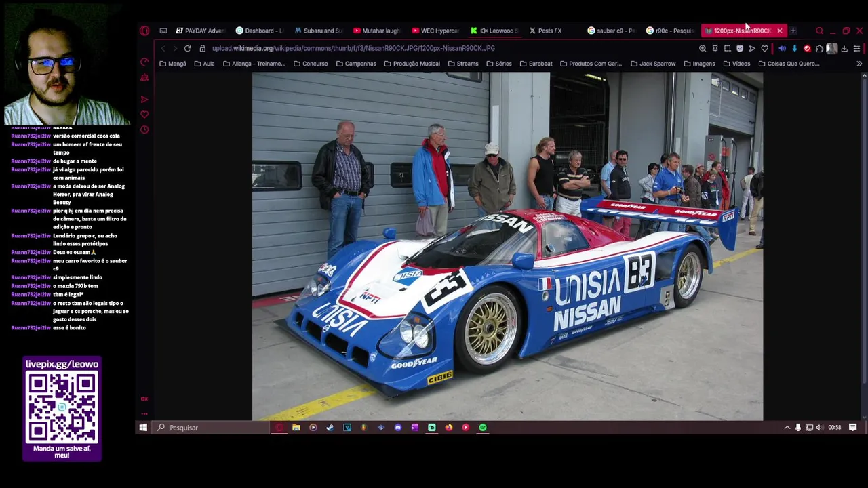Open History clock icon in sidebar
The height and width of the screenshot is (488, 868).
click(144, 129)
